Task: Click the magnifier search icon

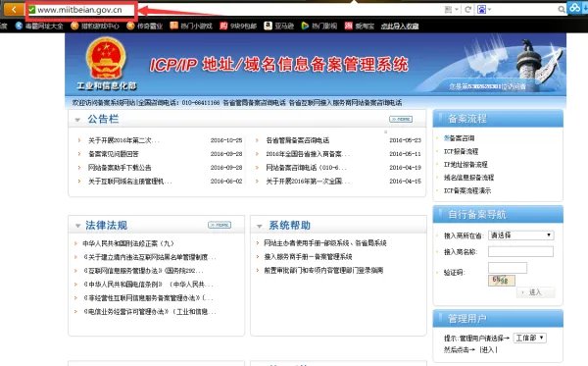Action: (562, 10)
